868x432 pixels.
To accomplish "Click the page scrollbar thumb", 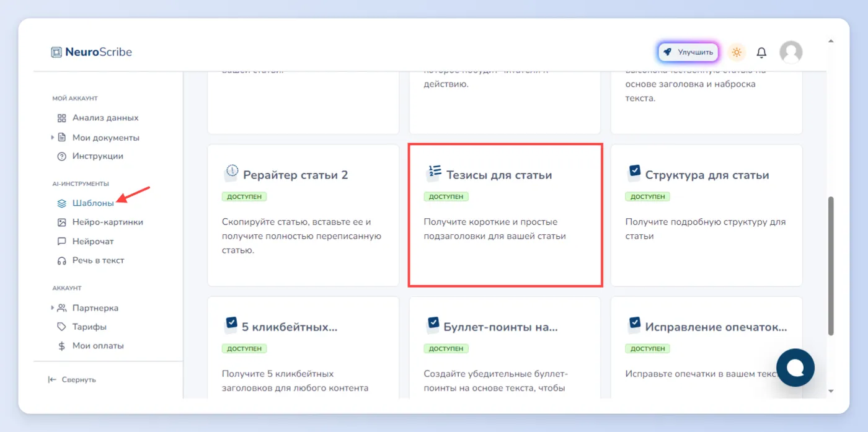I will click(x=831, y=267).
